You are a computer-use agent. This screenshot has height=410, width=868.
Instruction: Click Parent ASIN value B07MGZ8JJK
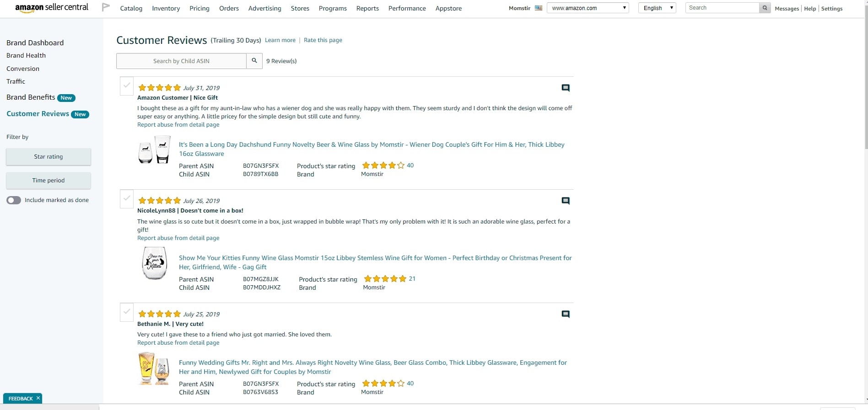(x=261, y=279)
